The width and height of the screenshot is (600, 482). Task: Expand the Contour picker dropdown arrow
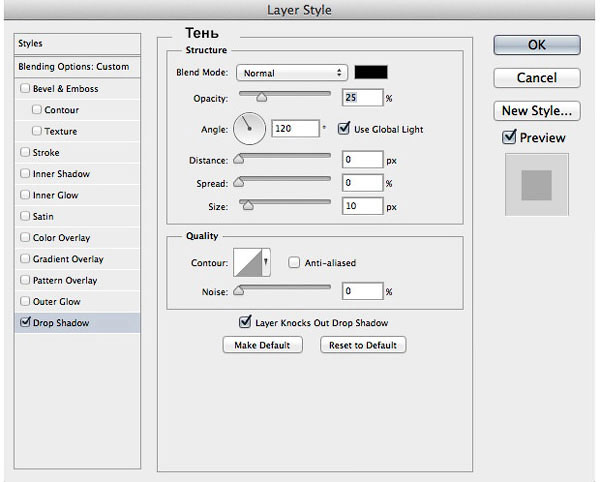click(x=266, y=262)
